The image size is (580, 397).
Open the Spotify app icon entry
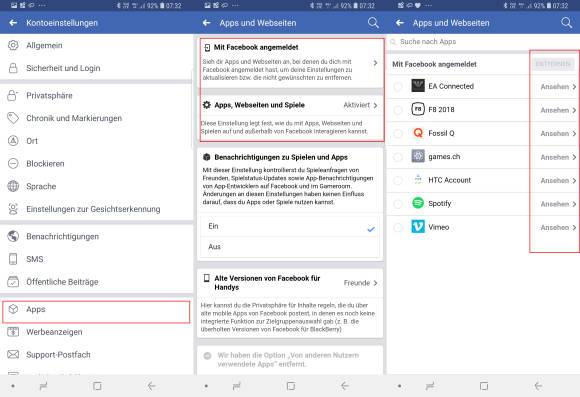418,203
